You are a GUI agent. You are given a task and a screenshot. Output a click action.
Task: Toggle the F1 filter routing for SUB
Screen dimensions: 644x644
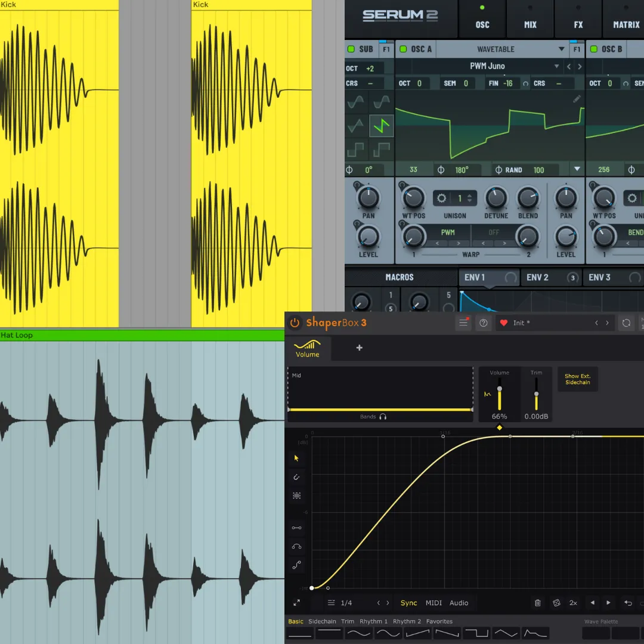[386, 48]
